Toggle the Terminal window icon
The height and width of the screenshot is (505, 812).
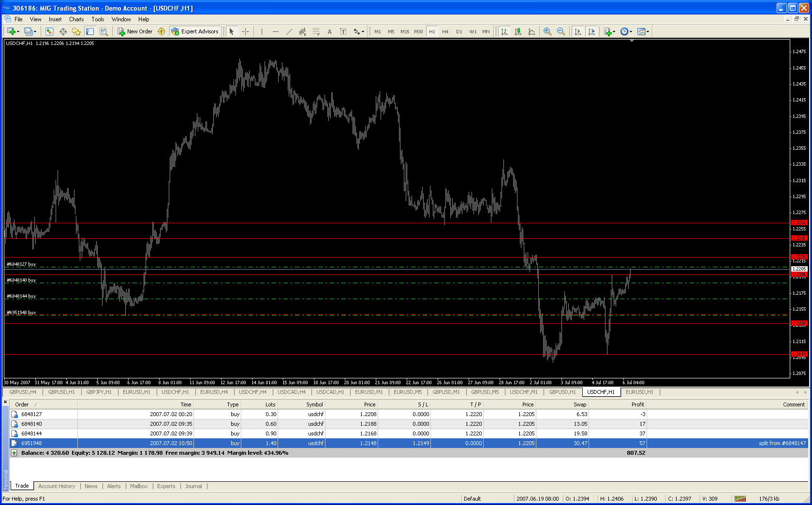(x=90, y=31)
